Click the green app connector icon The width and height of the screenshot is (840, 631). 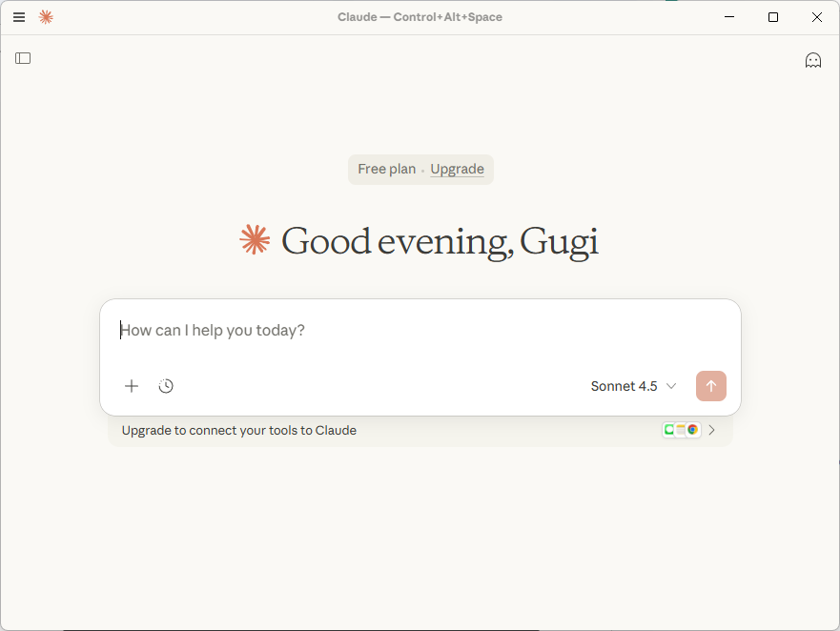[x=670, y=429]
